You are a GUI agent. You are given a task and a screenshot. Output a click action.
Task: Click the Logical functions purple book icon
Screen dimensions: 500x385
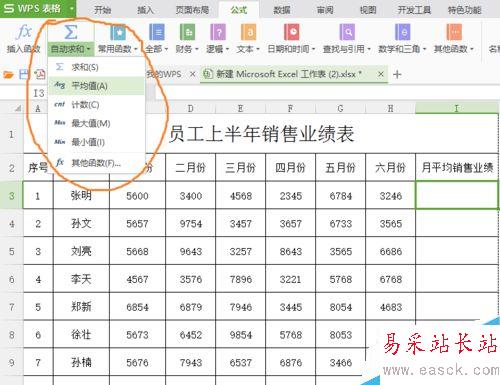[218, 32]
